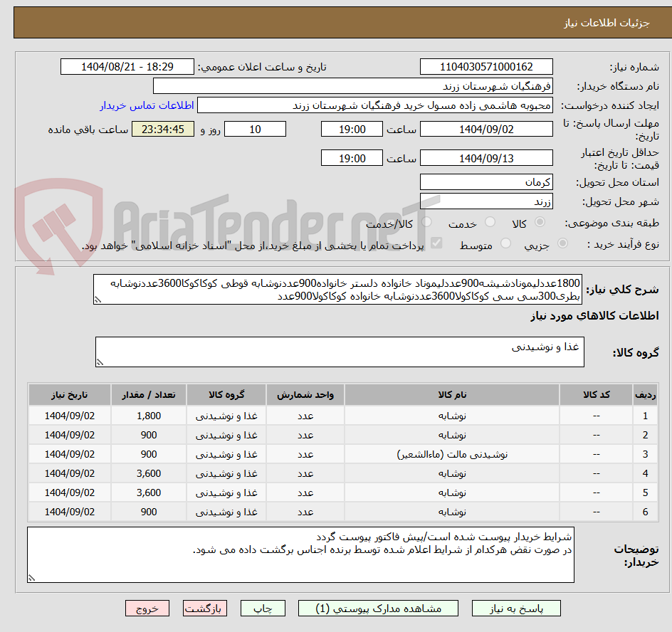Select the کالا radio button

click(540, 221)
